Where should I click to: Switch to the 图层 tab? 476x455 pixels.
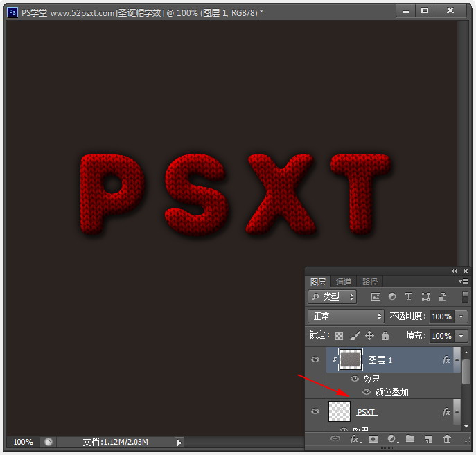318,282
